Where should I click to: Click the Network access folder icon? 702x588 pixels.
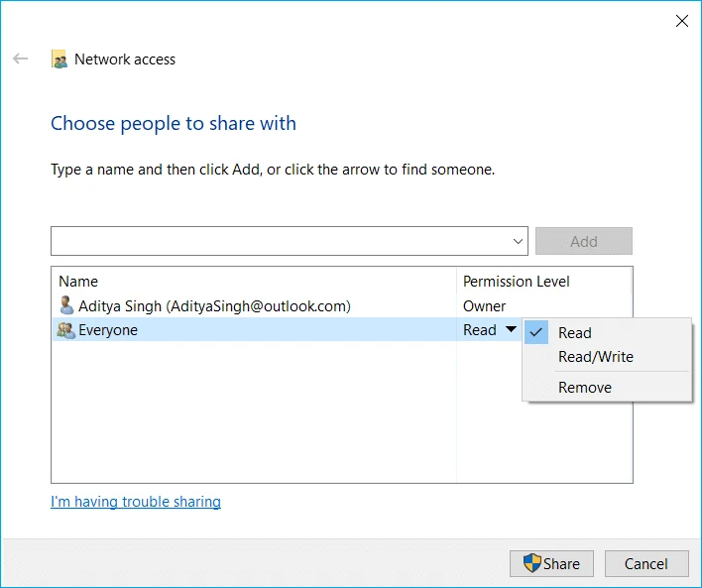tap(59, 59)
